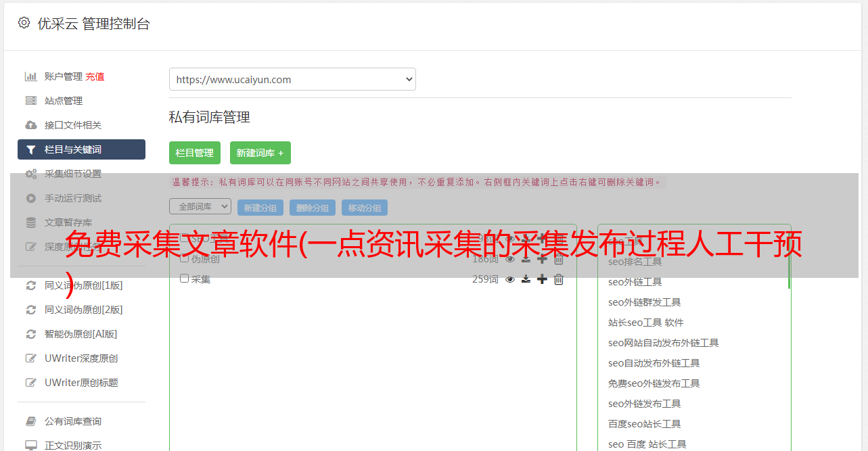The height and width of the screenshot is (451, 868).
Task: Select keyword seo 百度 站长工具
Action: click(647, 444)
